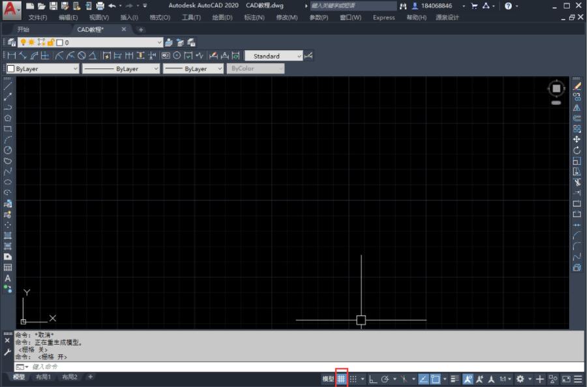Open the annotation scale 1:1 dropdown
This screenshot has height=387, width=588.
pyautogui.click(x=506, y=379)
